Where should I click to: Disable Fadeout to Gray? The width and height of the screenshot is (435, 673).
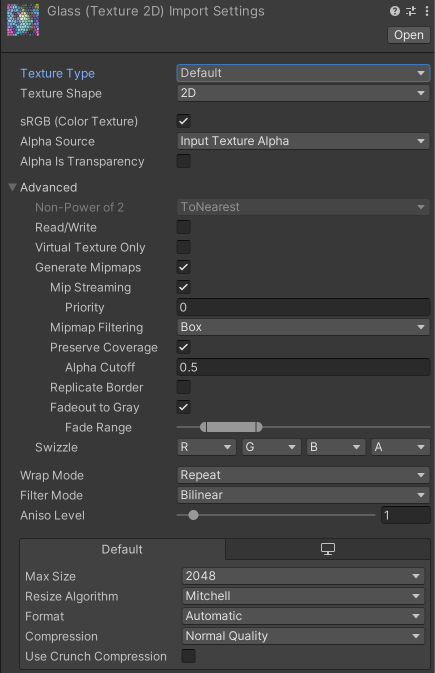183,407
